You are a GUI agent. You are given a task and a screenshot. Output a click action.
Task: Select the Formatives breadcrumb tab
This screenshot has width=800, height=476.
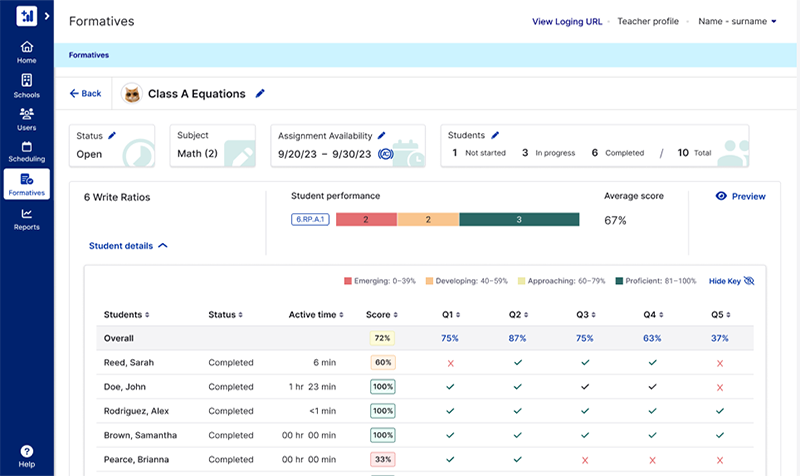(89, 55)
